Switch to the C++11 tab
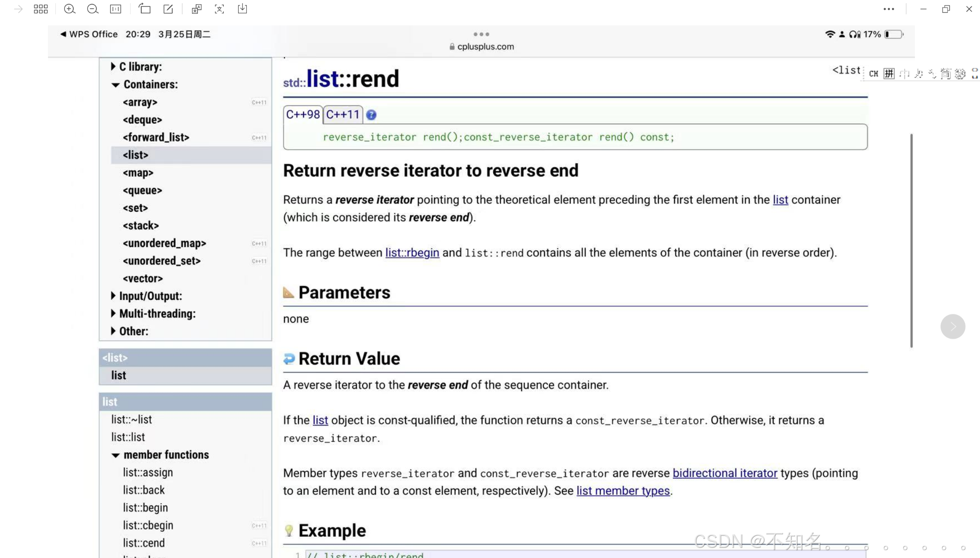 point(343,114)
